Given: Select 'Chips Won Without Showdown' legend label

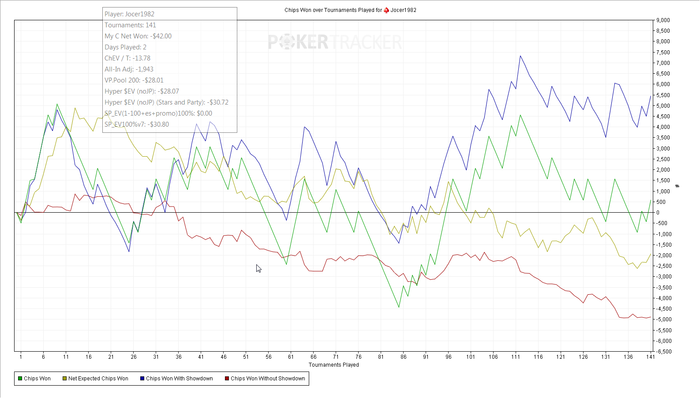Looking at the screenshot, I should (268, 378).
